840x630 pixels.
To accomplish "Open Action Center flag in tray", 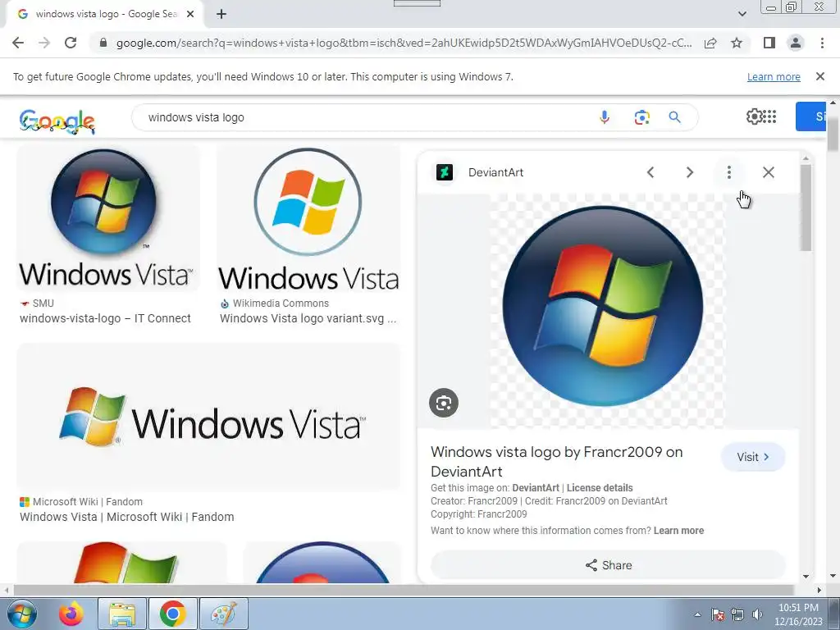I will coord(718,614).
